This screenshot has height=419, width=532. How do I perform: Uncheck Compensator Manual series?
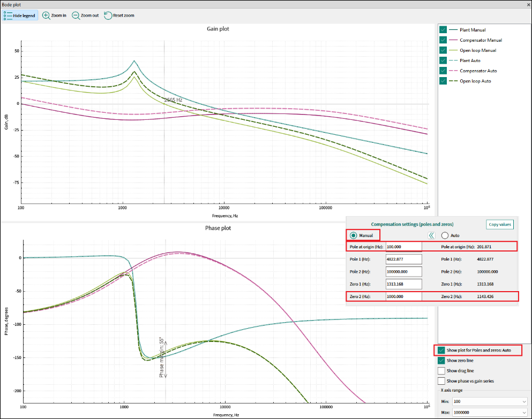443,40
